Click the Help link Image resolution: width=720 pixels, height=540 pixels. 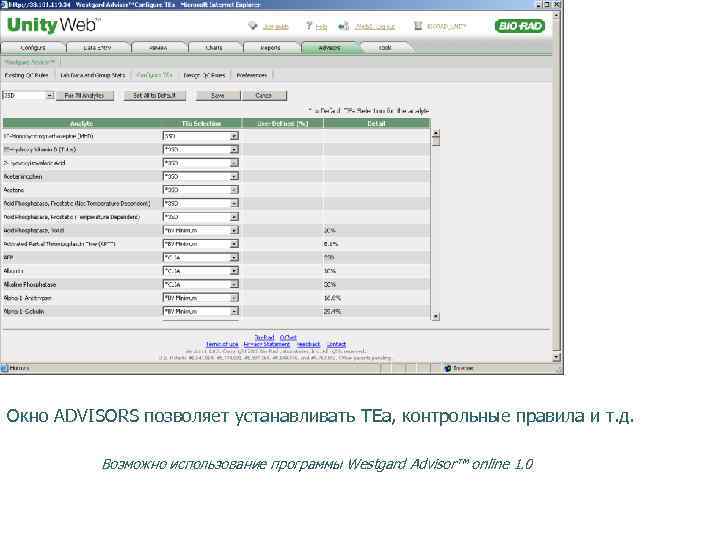[x=322, y=27]
